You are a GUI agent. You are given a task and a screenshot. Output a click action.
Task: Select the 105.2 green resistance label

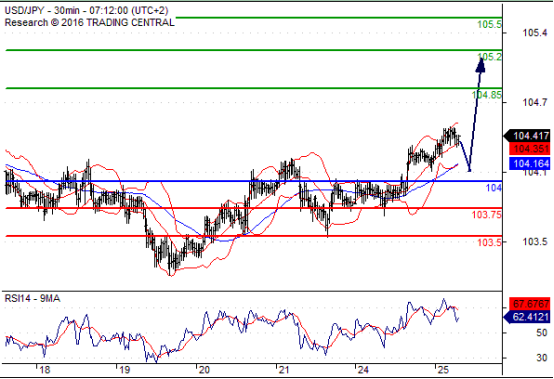click(489, 57)
